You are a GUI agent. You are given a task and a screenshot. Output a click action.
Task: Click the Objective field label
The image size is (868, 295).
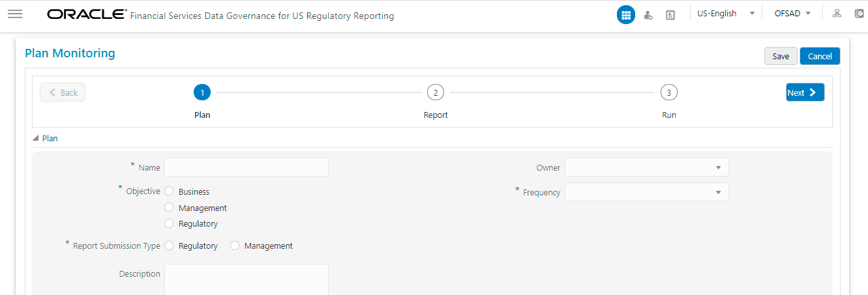[143, 191]
